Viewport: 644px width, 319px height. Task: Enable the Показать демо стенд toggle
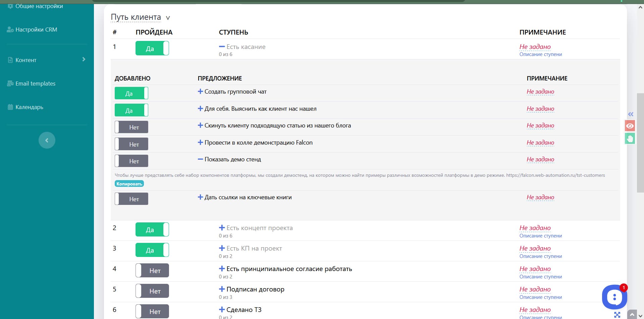(x=131, y=161)
